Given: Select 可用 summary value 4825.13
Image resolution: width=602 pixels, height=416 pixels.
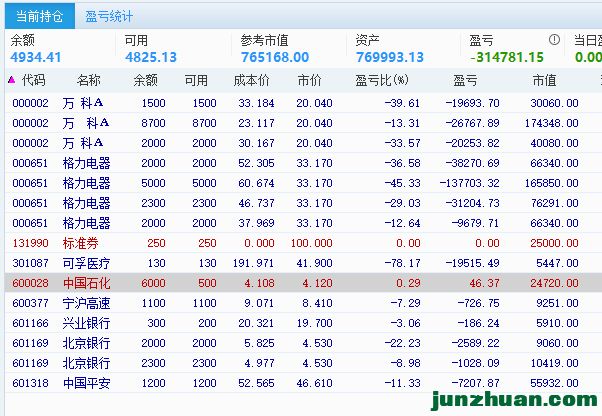Looking at the screenshot, I should tap(151, 57).
